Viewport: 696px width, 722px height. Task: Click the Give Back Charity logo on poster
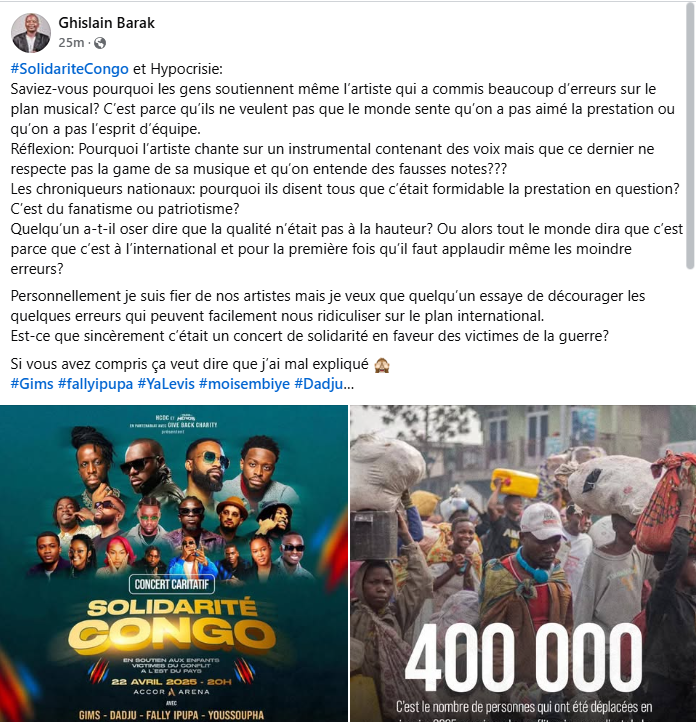192,425
